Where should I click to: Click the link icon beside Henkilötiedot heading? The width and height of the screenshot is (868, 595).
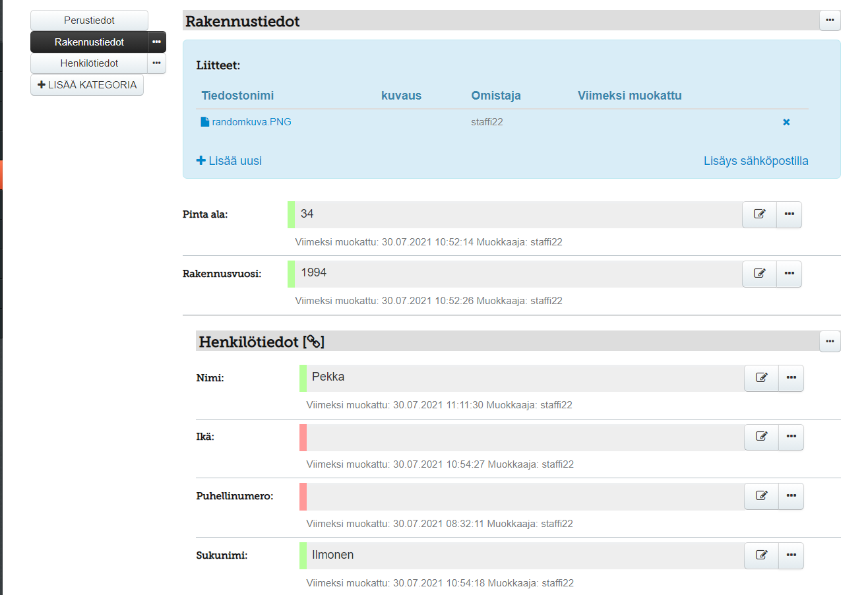click(313, 342)
